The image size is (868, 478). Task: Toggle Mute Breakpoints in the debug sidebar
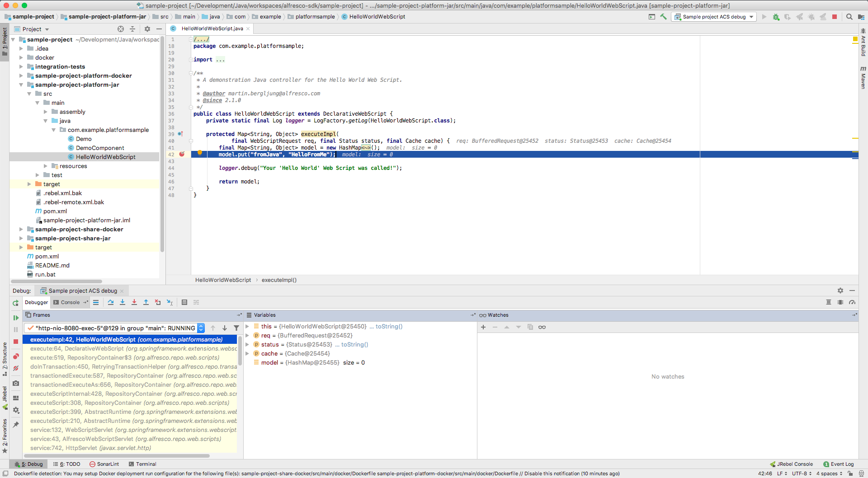pyautogui.click(x=16, y=368)
